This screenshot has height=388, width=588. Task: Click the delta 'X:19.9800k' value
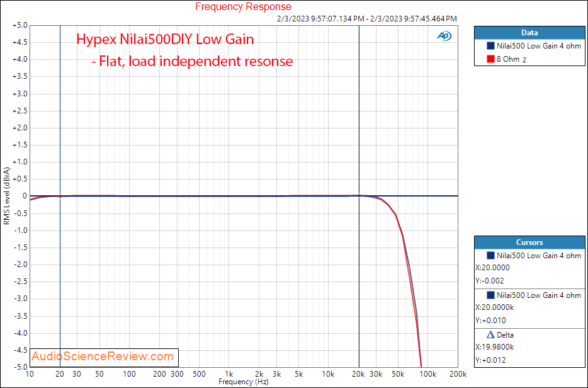495,347
